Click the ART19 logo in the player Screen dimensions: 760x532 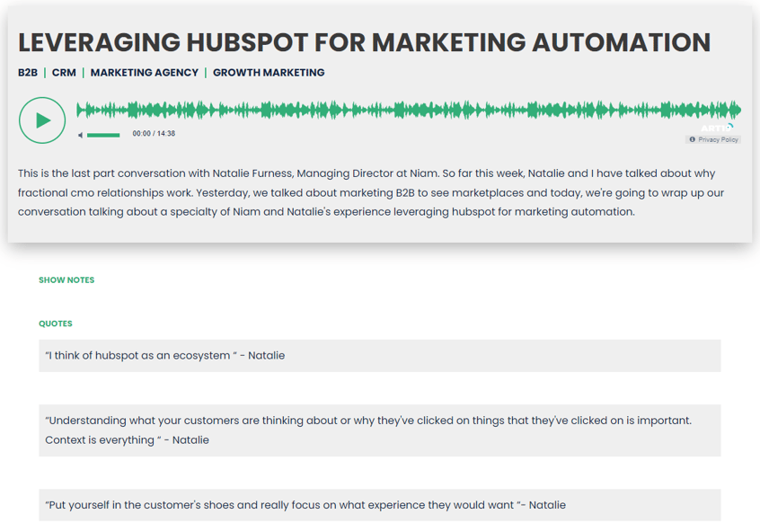[717, 128]
